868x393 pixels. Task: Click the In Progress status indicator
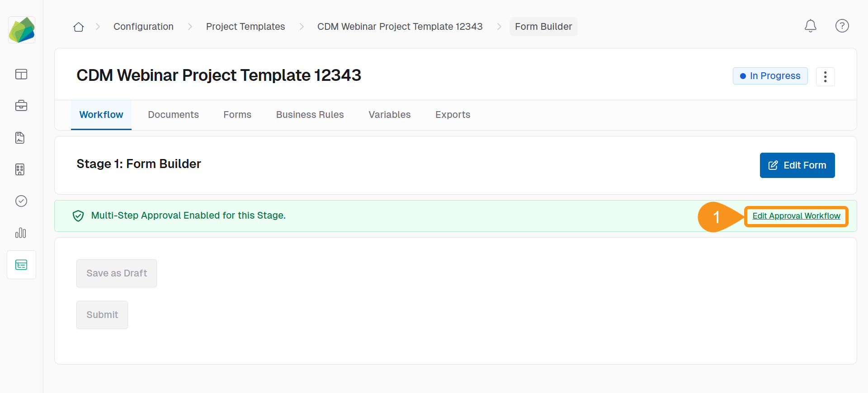(770, 76)
